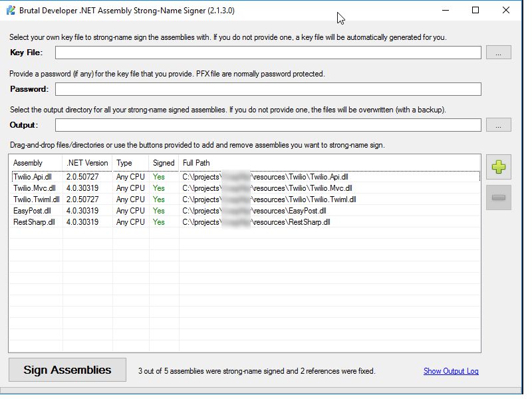Open the Key File browse dialog
This screenshot has height=399, width=532.
click(x=499, y=53)
